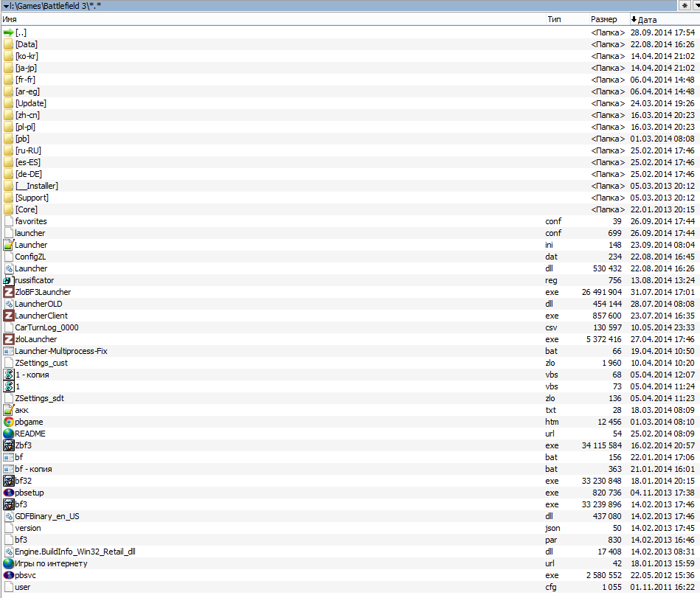Click the __Installer folder icon

click(8, 186)
